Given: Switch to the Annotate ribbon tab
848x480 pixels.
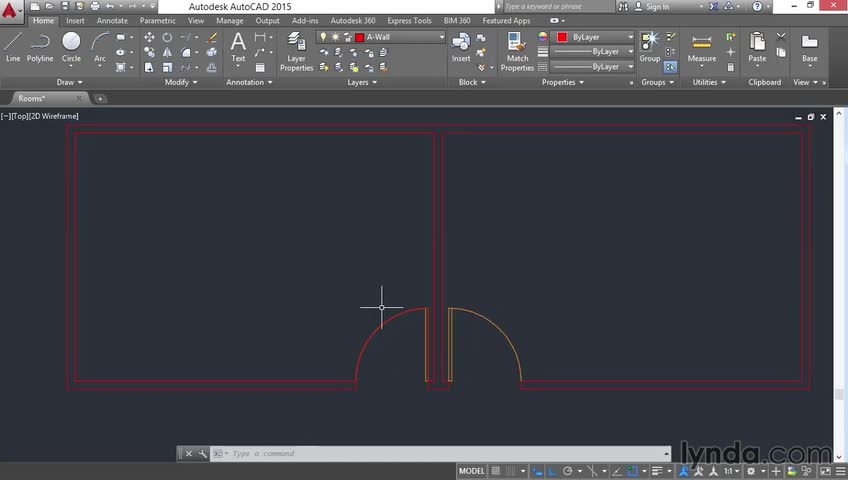Looking at the screenshot, I should (x=112, y=20).
